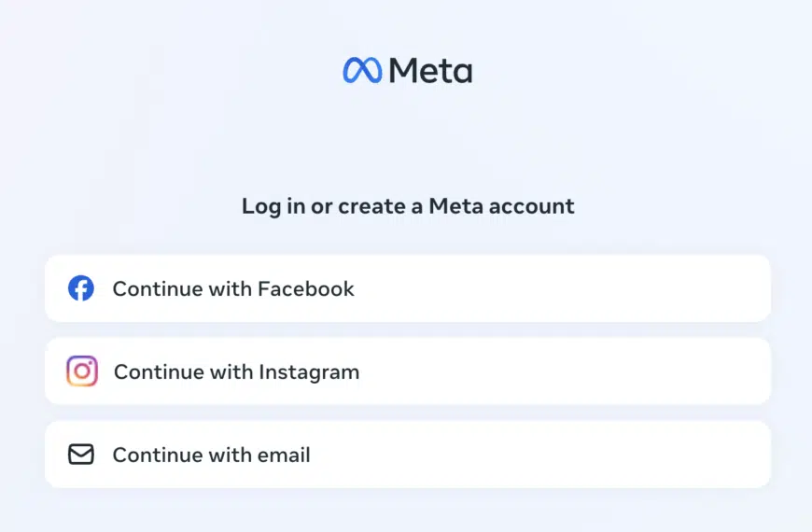Click the words "Log in" in the heading

[x=273, y=207]
